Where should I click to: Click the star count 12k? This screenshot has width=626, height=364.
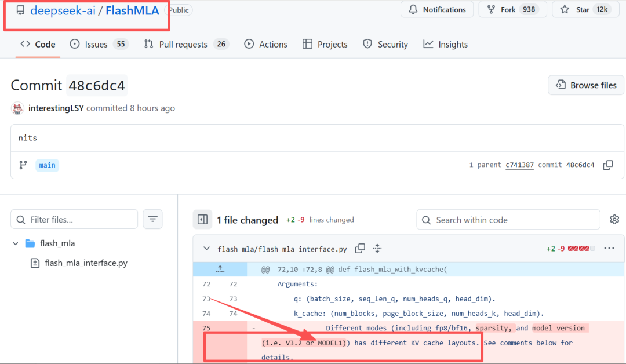tap(602, 10)
